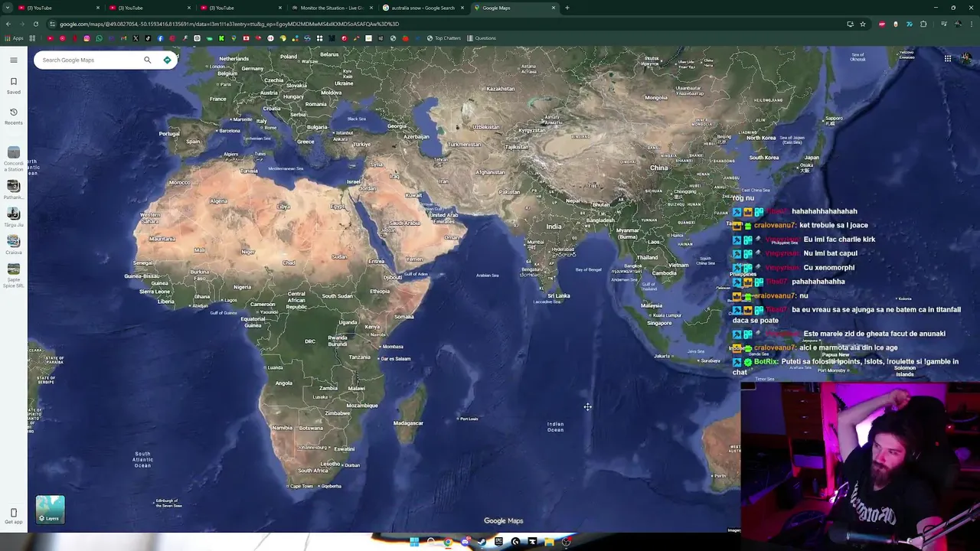Click the Cape Town map label
This screenshot has width=980, height=551.
[x=302, y=486]
